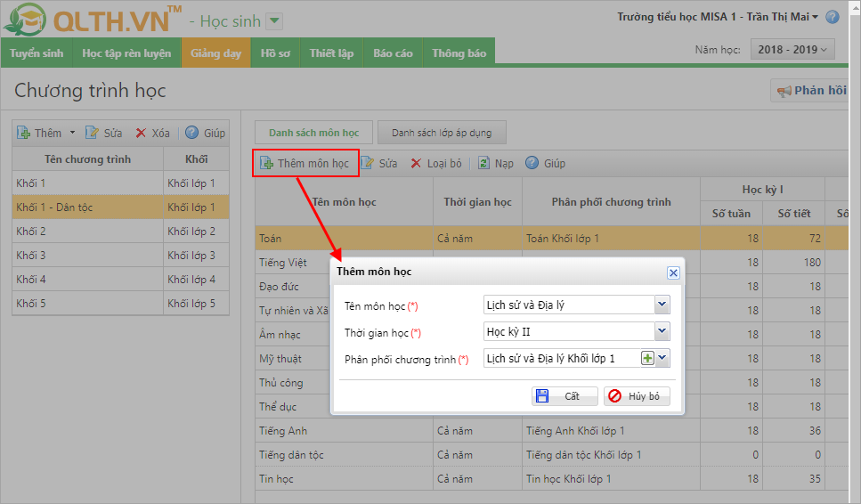Image resolution: width=861 pixels, height=504 pixels.
Task: Open the Học sinh role dropdown arrow
Action: (274, 21)
